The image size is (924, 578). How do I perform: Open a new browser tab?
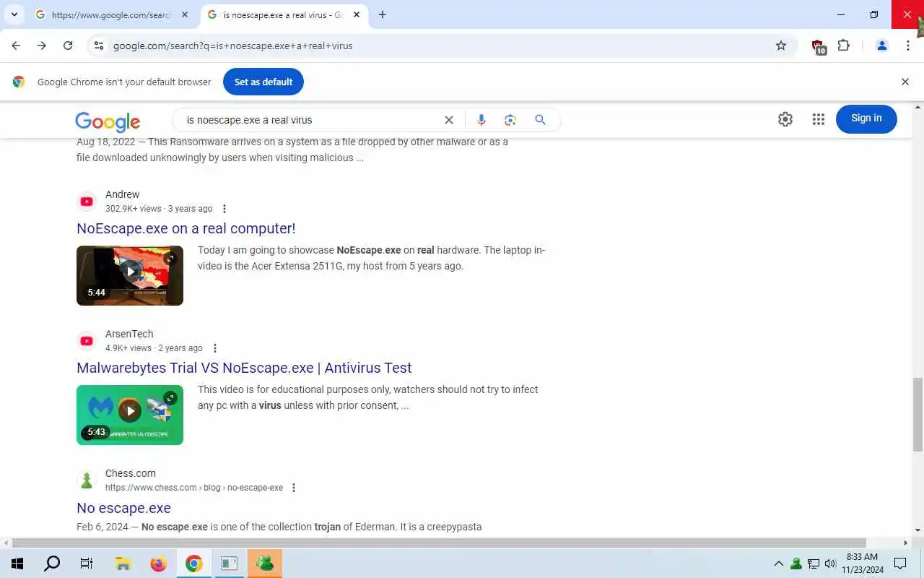[383, 14]
